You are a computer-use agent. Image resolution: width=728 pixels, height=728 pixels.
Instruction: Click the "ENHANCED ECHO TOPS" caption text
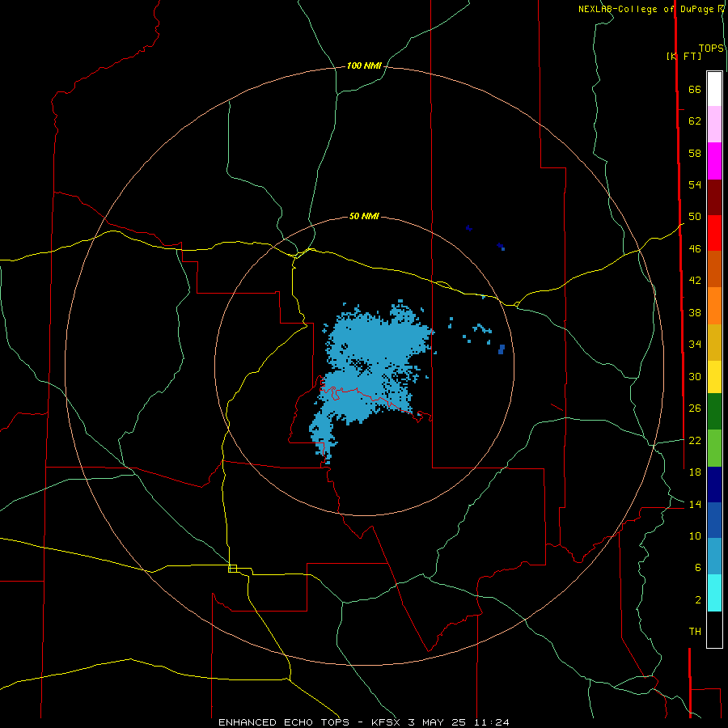click(x=284, y=722)
